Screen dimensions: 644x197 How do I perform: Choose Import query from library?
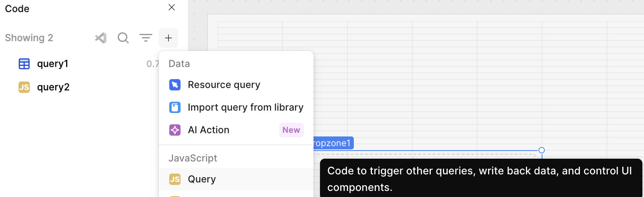(236, 107)
